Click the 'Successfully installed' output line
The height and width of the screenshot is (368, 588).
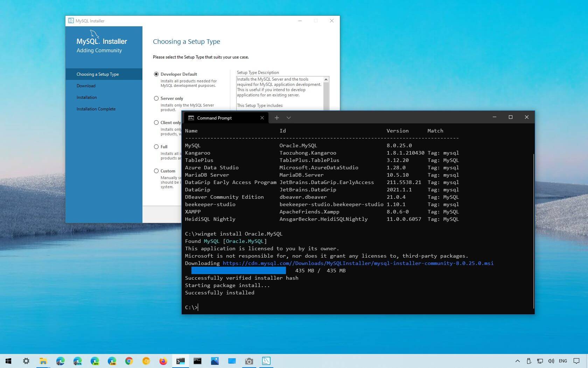[x=219, y=293]
